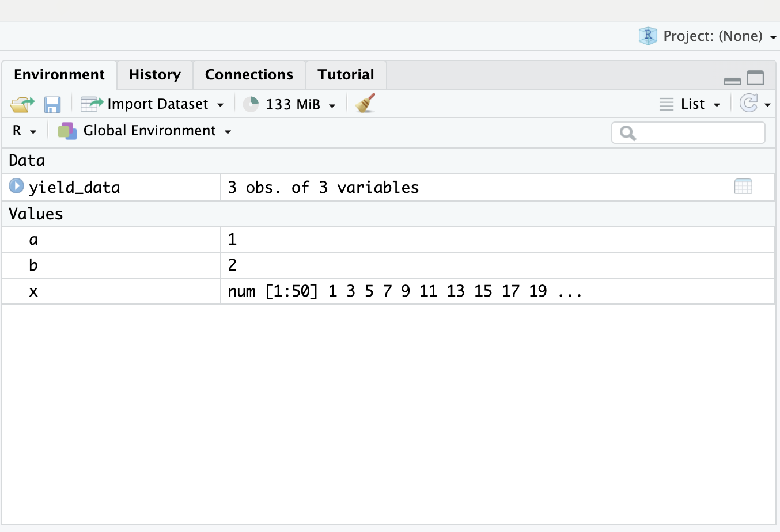780x532 pixels.
Task: Click the Global Environment cube icon
Action: pos(67,131)
